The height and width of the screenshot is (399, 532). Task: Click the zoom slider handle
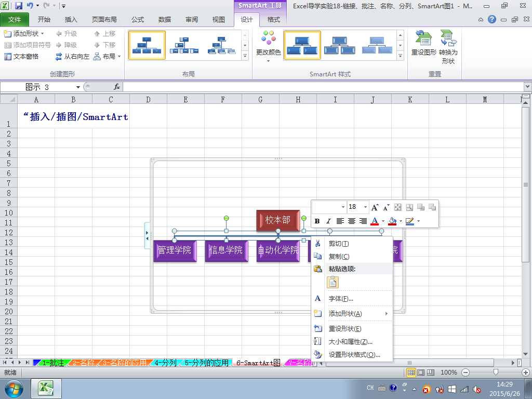[x=495, y=373]
